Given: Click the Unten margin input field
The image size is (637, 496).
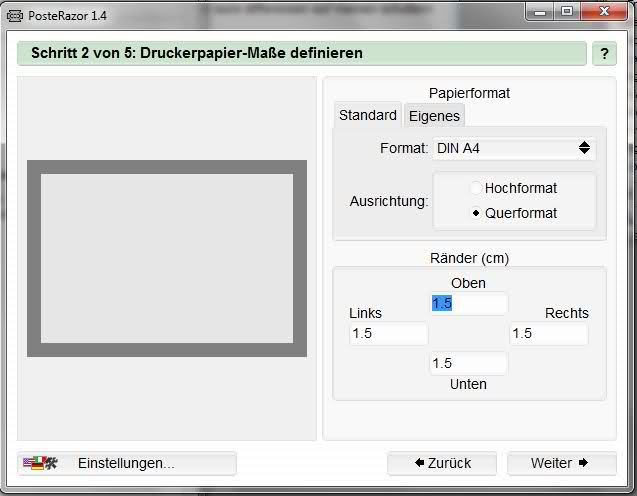Looking at the screenshot, I should point(469,363).
